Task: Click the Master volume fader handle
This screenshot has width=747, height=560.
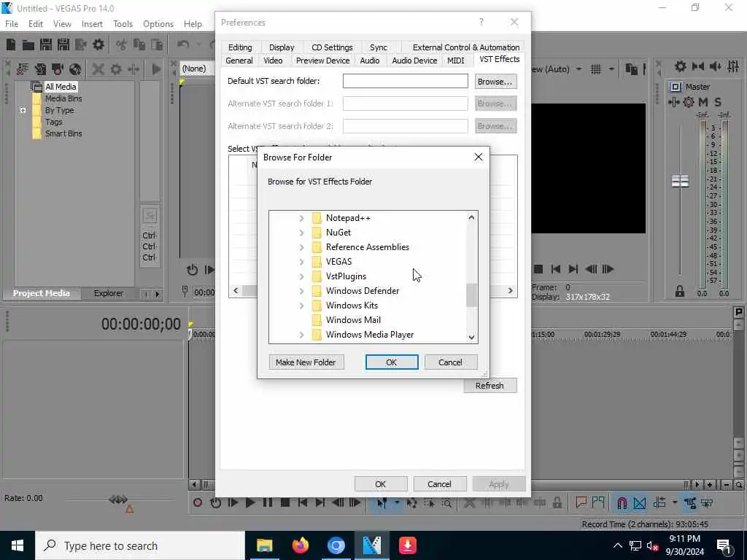Action: 680,181
